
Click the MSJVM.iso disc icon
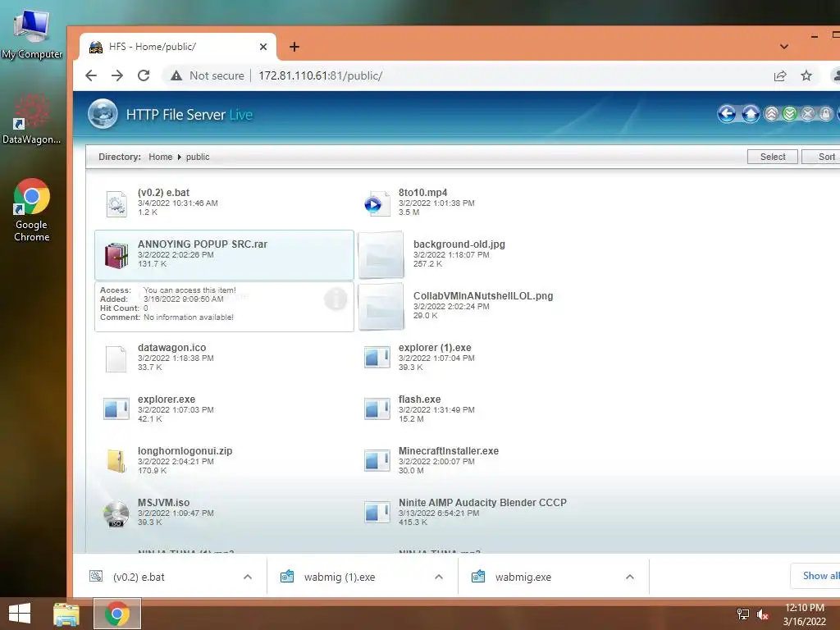click(x=116, y=514)
